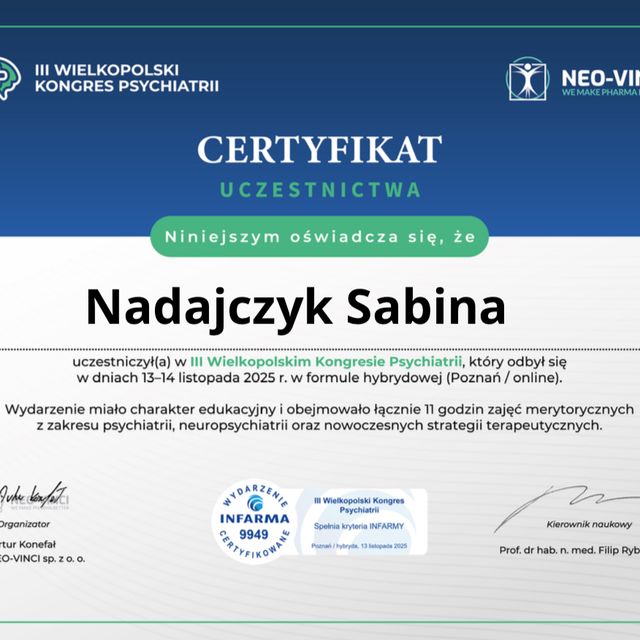Viewport: 640px width, 640px height.
Task: Click the 'III WIELKOPOLSKI KONGRES PSYCHIATRII' header text
Action: 127,78
